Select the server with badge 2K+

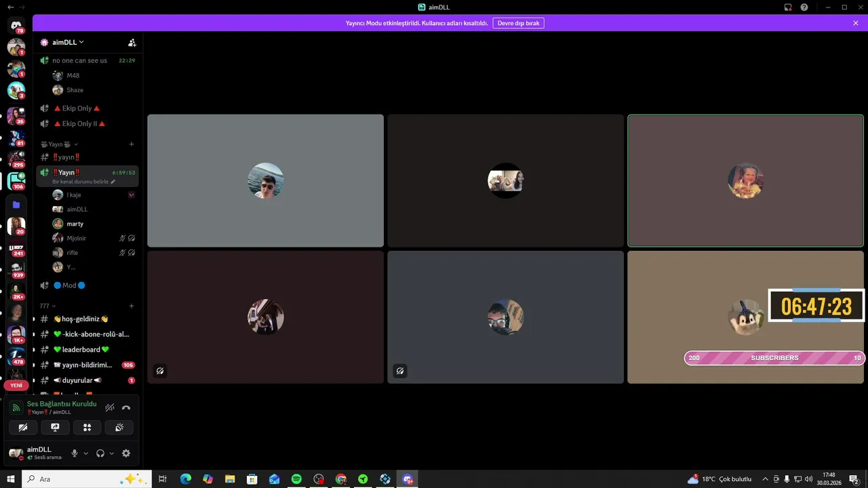click(x=16, y=291)
